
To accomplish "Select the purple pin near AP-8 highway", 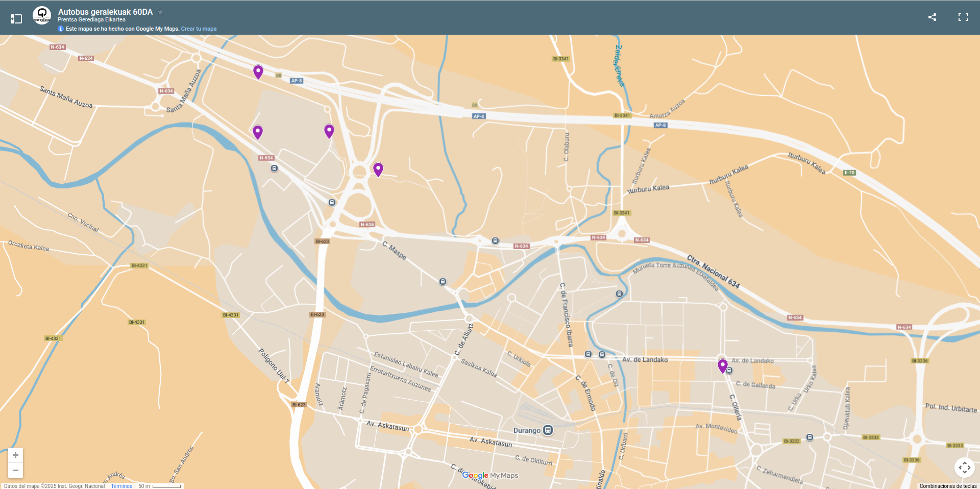I will [x=258, y=71].
